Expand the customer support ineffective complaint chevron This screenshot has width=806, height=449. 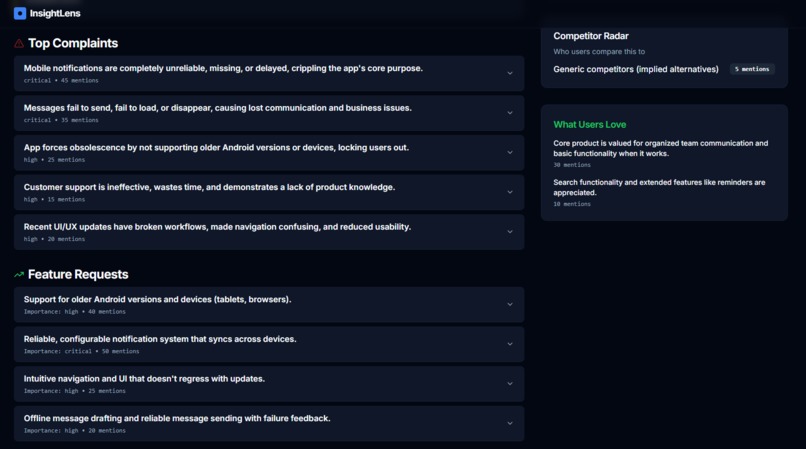pos(510,192)
